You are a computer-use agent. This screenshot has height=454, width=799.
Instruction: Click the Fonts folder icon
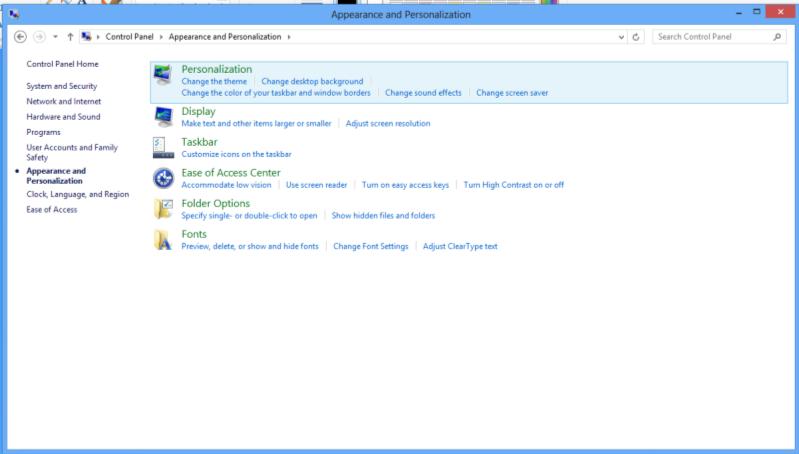point(163,239)
